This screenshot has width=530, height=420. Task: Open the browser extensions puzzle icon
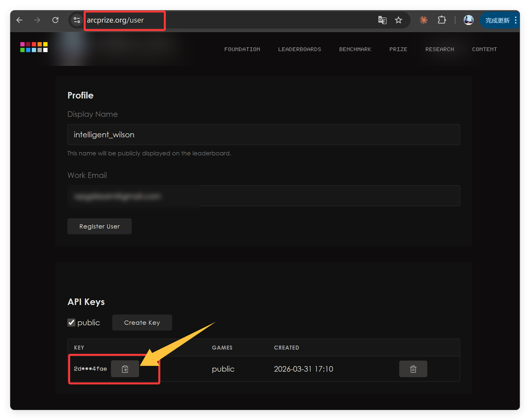coord(442,20)
